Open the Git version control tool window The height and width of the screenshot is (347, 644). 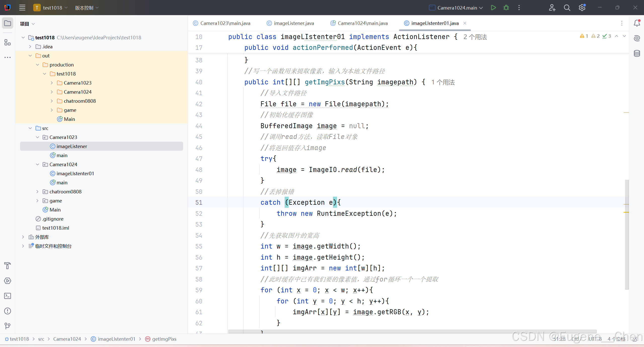(x=8, y=326)
